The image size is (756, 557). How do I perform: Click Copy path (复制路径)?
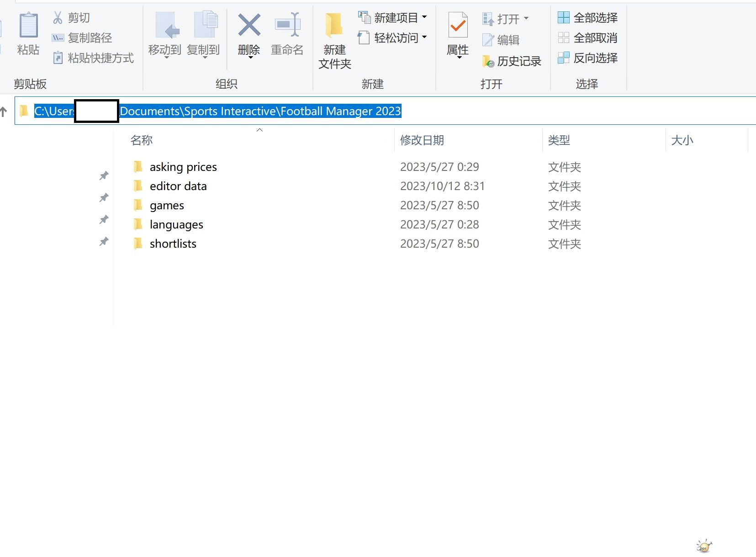(82, 38)
